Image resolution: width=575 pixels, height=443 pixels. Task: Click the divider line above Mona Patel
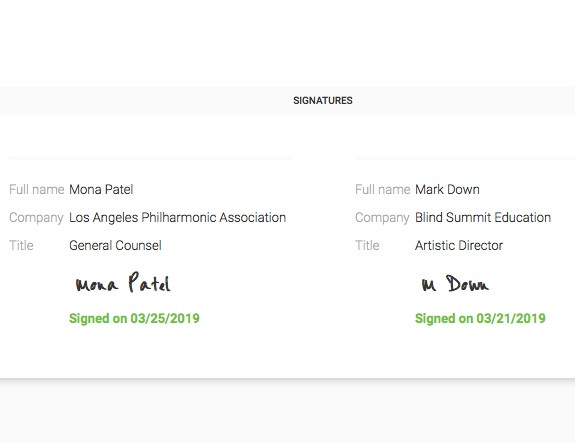point(150,158)
